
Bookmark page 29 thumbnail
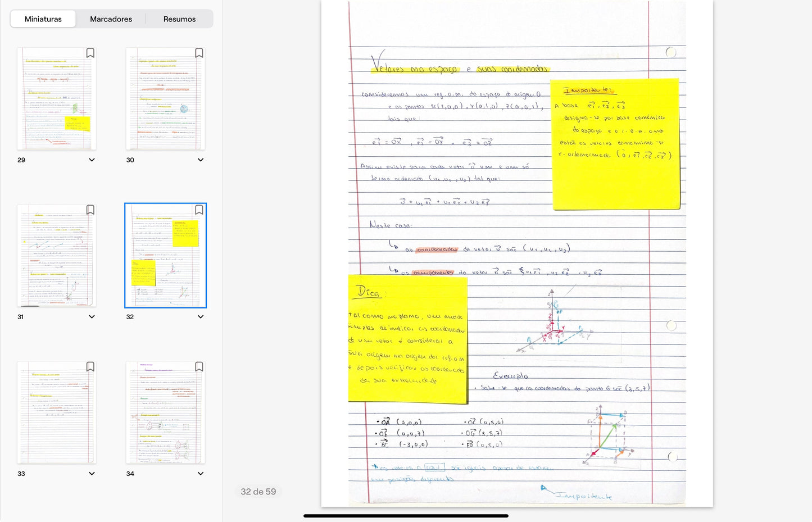90,53
